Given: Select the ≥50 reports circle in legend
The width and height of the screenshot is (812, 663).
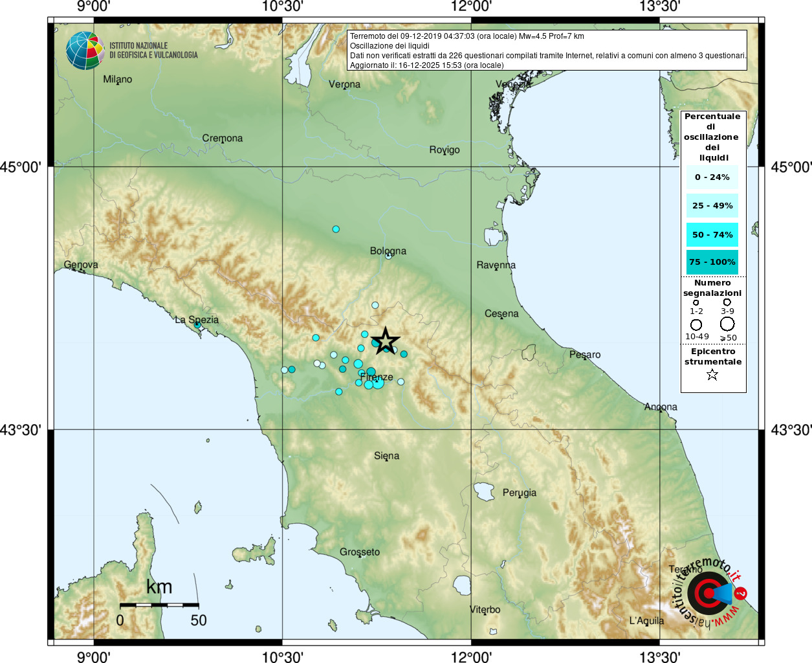Looking at the screenshot, I should (x=728, y=324).
